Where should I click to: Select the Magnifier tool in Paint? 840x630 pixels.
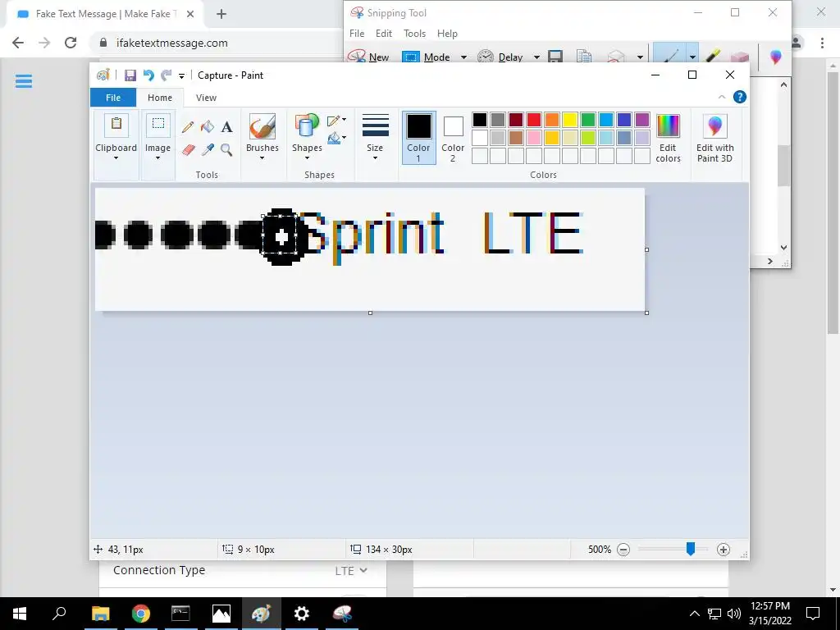pyautogui.click(x=226, y=149)
